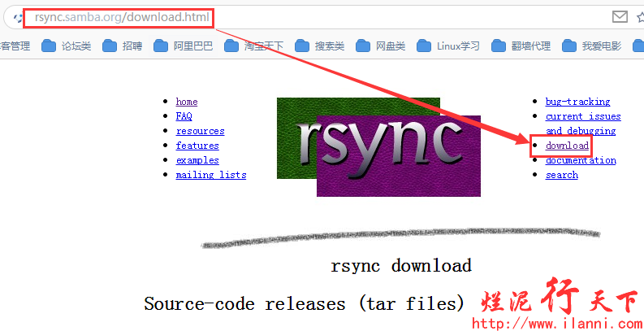This screenshot has height=331, width=644.
Task: Click the bug-tracking link
Action: (x=577, y=102)
